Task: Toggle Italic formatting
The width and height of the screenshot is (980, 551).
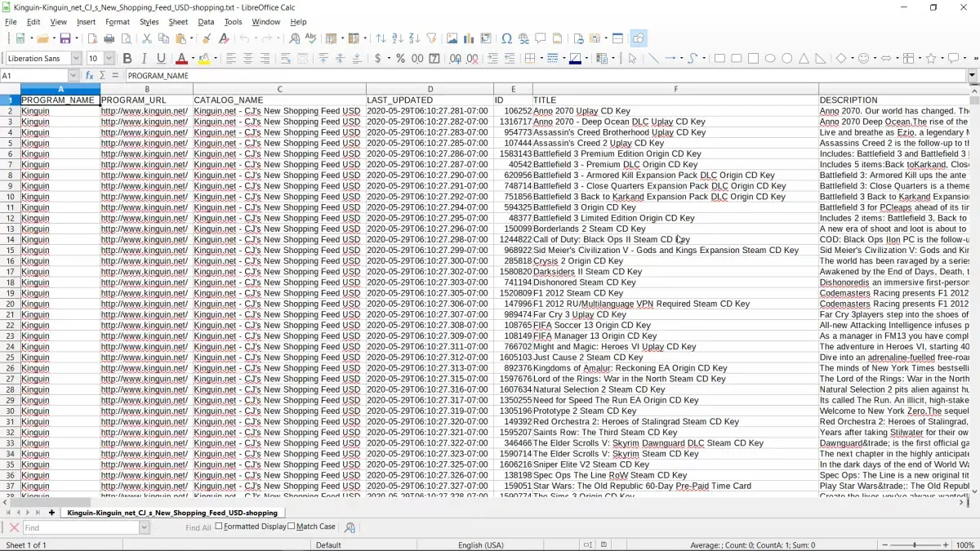Action: point(144,59)
